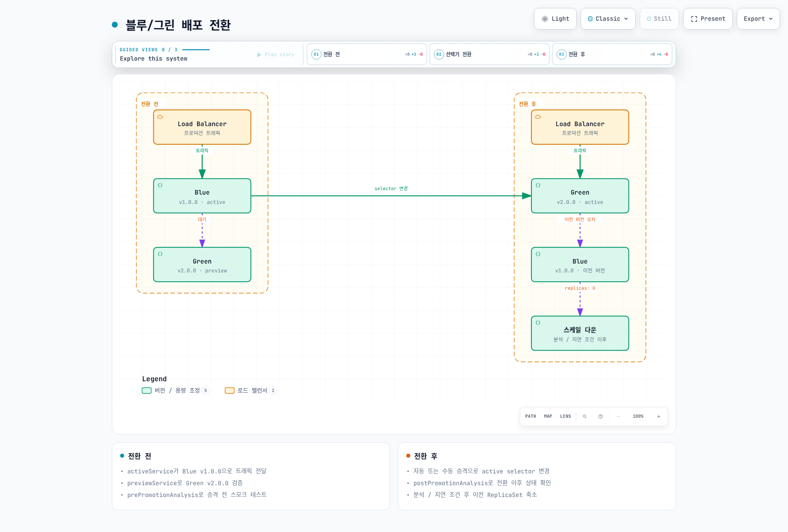788x532 pixels.
Task: Click the 이전 버전 유지 edge label
Action: [x=580, y=220]
